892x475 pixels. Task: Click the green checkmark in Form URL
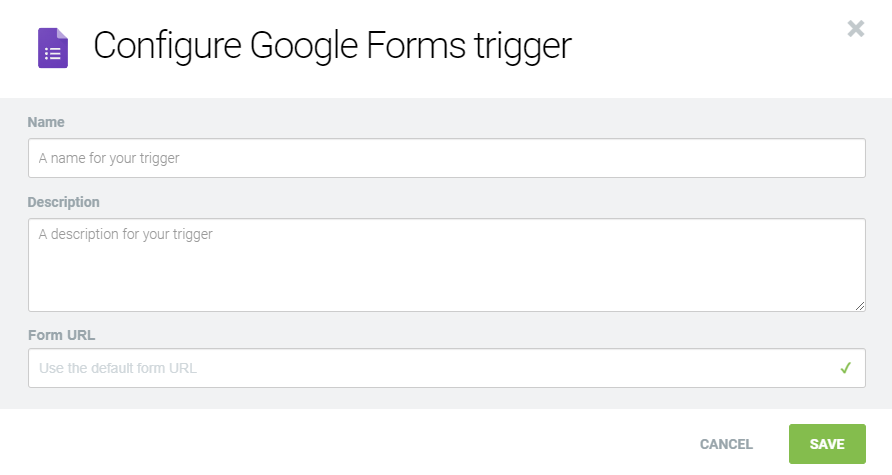click(845, 368)
